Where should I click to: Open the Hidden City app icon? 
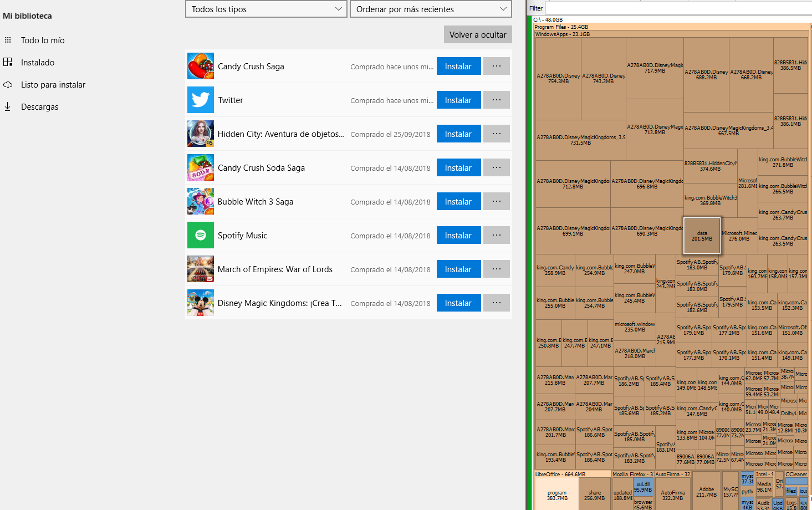tap(201, 134)
